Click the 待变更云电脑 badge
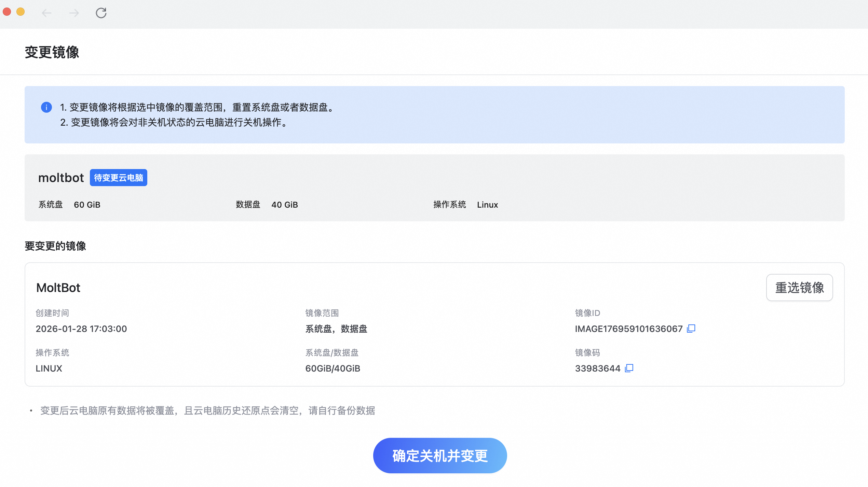Screen dimensions: 868x487 (118, 178)
